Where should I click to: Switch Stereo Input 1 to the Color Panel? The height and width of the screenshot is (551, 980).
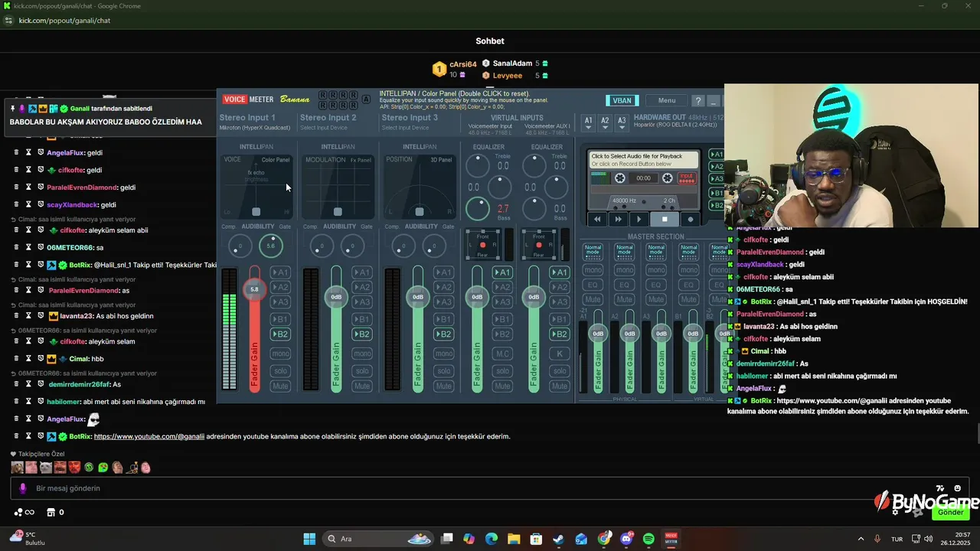[x=276, y=160]
